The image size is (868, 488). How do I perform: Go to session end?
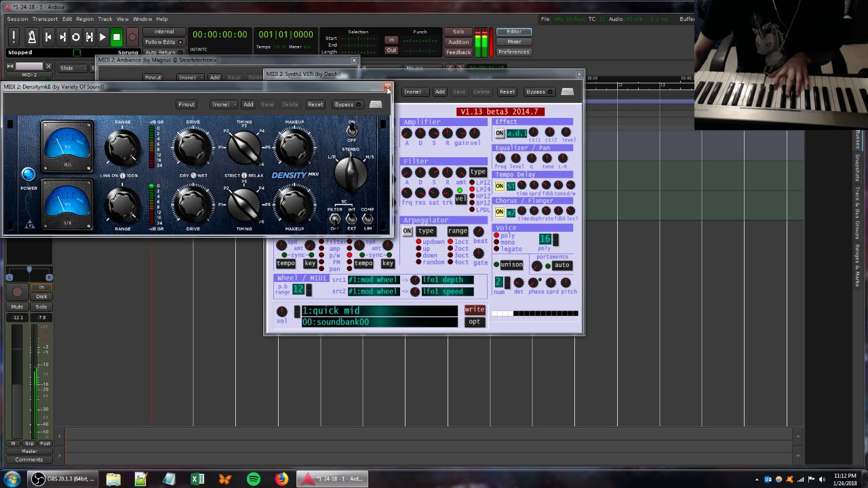click(x=62, y=37)
